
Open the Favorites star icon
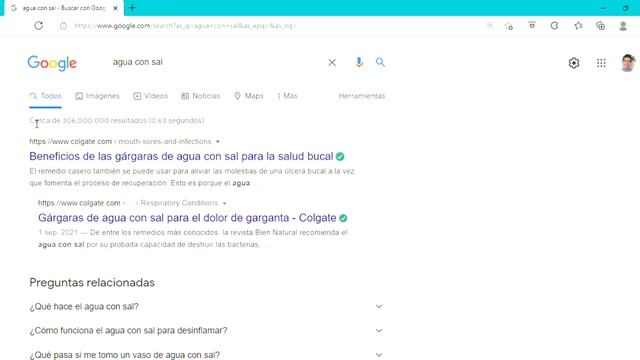click(578, 26)
